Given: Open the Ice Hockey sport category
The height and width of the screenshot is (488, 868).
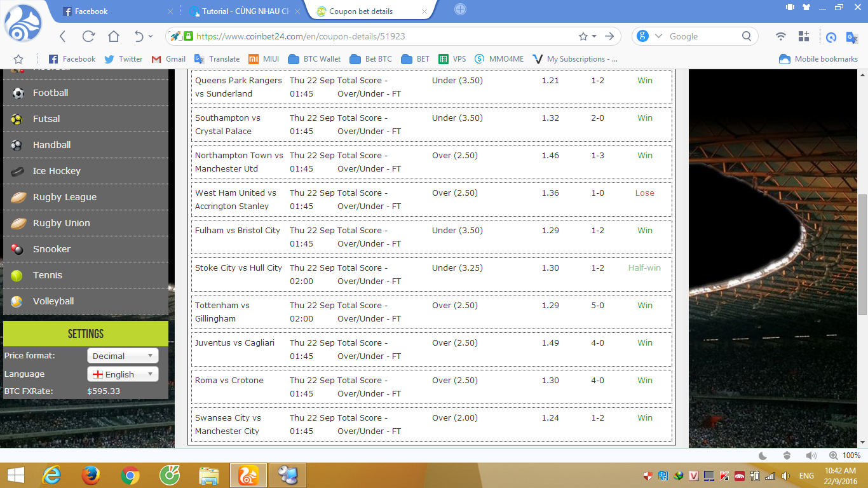Looking at the screenshot, I should point(86,171).
